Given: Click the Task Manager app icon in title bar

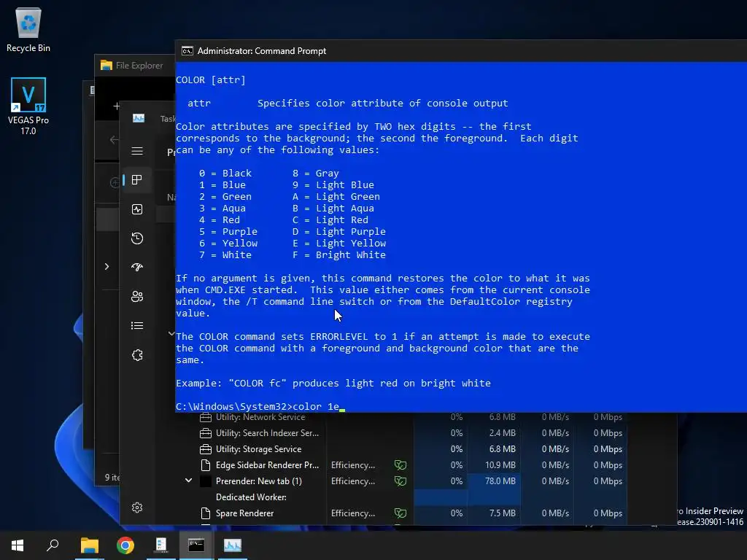Looking at the screenshot, I should (x=139, y=118).
